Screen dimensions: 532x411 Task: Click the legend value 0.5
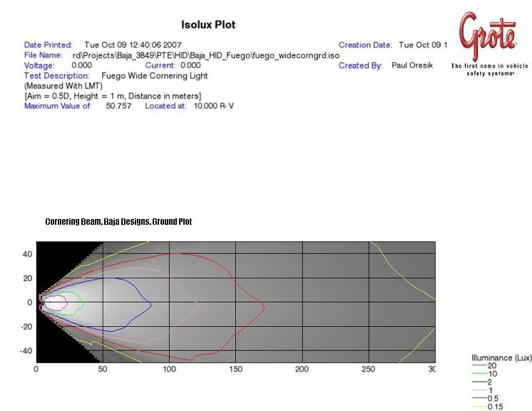pos(493,398)
